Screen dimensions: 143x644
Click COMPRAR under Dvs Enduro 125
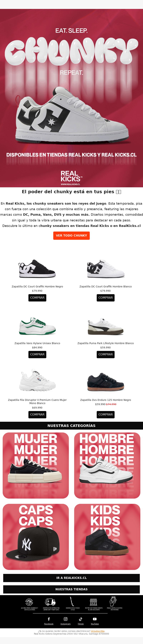coord(105,414)
